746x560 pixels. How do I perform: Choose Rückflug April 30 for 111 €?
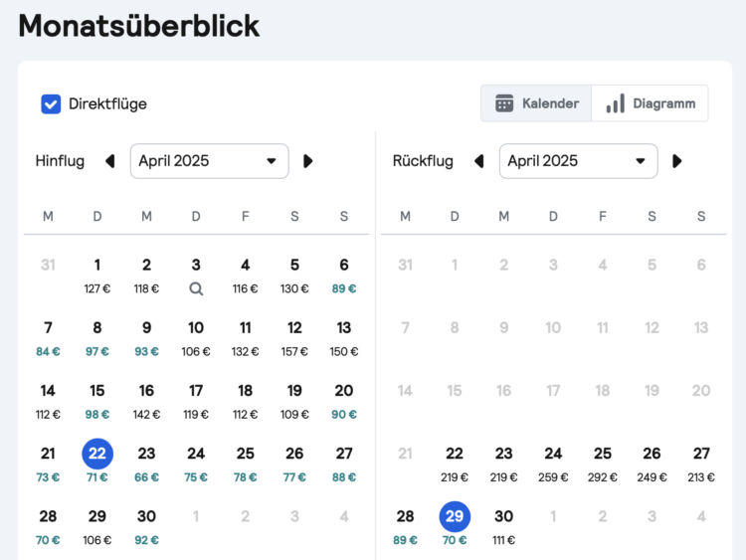tap(504, 527)
